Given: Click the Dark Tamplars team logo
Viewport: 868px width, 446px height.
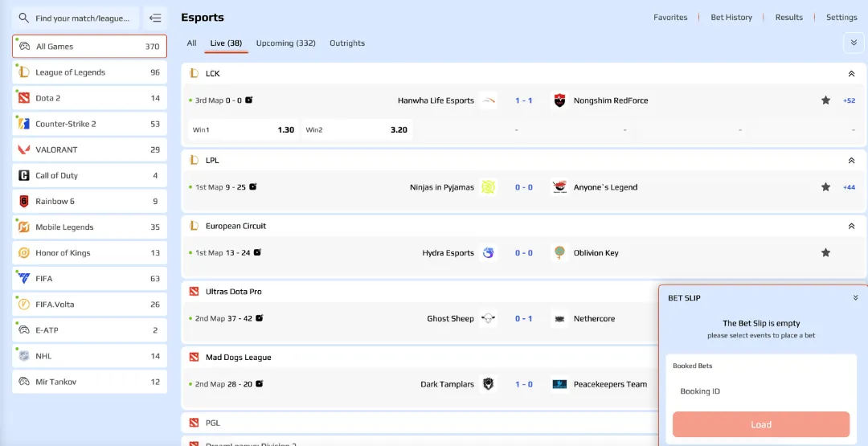Looking at the screenshot, I should click(488, 384).
